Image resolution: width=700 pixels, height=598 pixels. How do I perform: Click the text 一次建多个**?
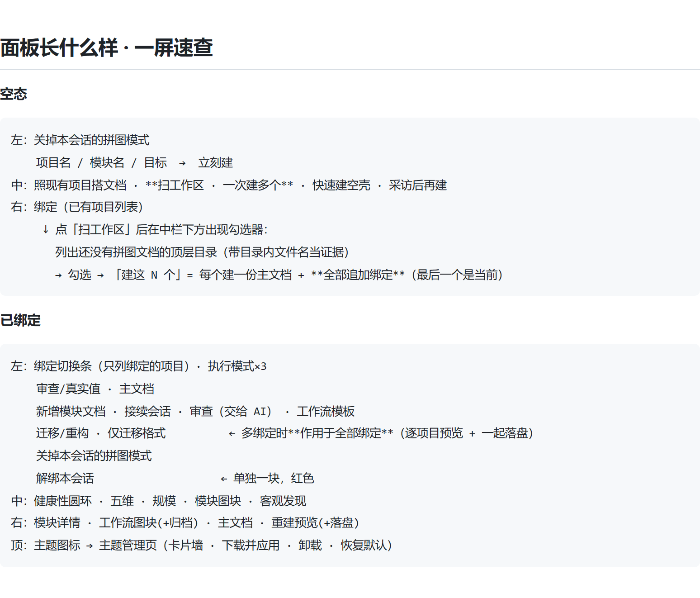(258, 185)
